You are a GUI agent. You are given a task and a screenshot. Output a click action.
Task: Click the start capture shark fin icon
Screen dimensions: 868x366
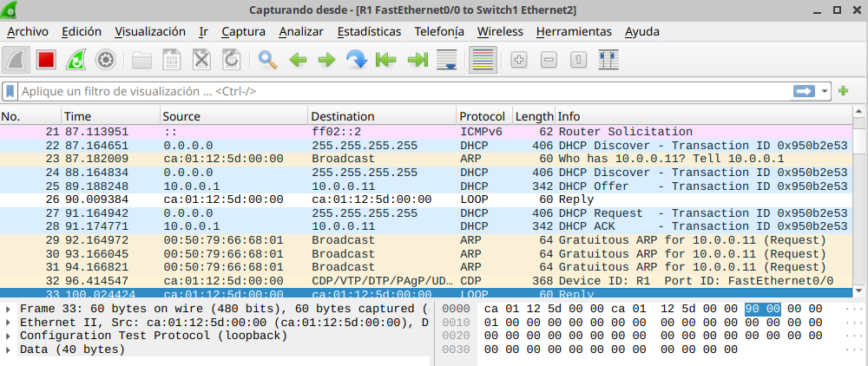16,60
